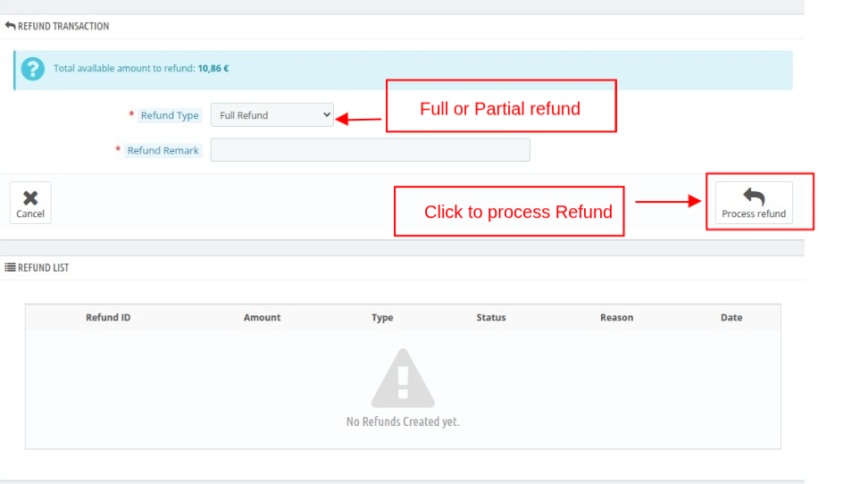Select the Reason column header
Image resolution: width=868 pixels, height=484 pixels.
[616, 317]
